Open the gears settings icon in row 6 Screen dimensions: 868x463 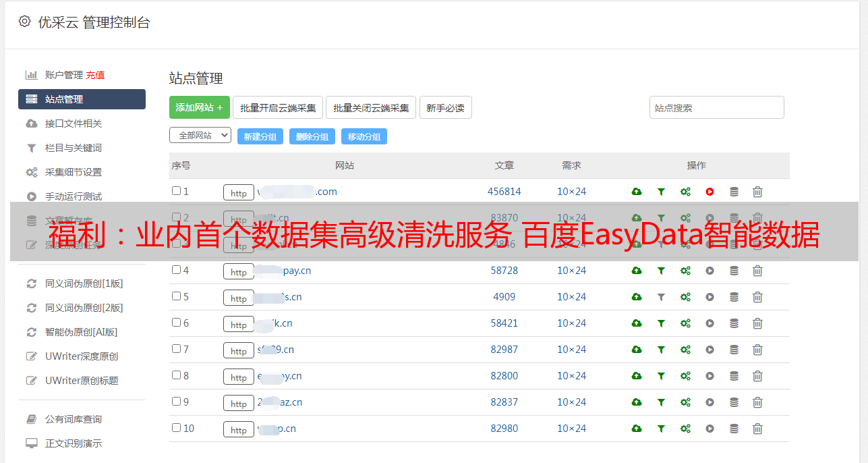coord(685,323)
